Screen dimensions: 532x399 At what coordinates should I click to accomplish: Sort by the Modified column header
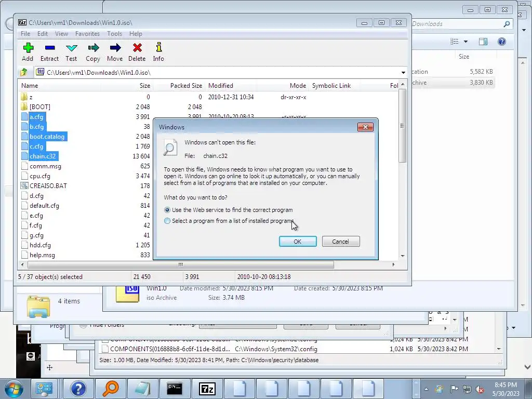click(231, 86)
